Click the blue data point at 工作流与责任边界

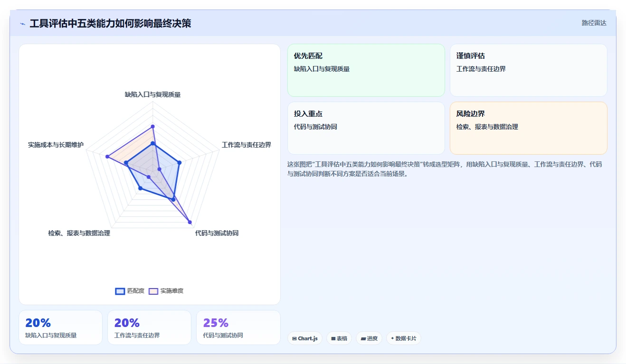click(x=179, y=163)
